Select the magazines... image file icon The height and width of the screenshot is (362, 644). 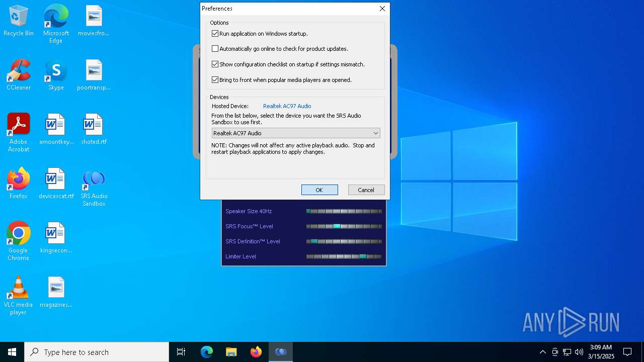click(56, 293)
